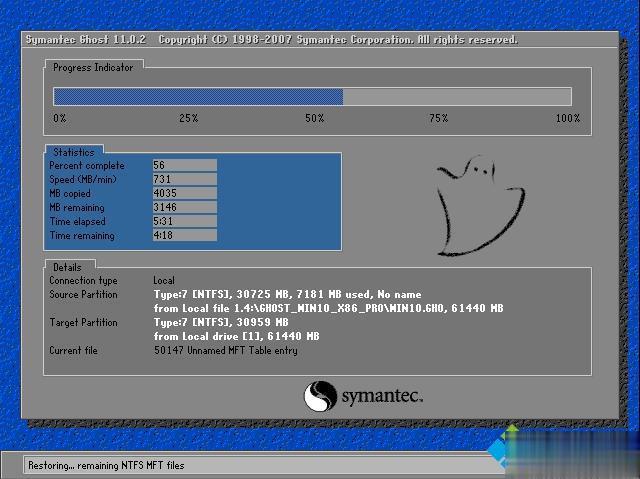Click the Time remaining label
This screenshot has width=640, height=479.
82,235
